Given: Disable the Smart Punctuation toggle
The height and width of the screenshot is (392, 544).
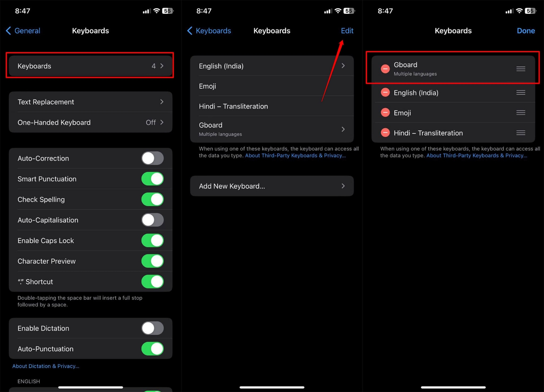Looking at the screenshot, I should [x=153, y=179].
